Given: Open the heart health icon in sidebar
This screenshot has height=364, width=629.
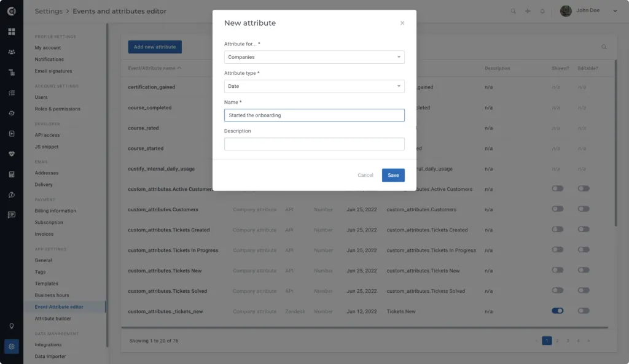Looking at the screenshot, I should [12, 154].
